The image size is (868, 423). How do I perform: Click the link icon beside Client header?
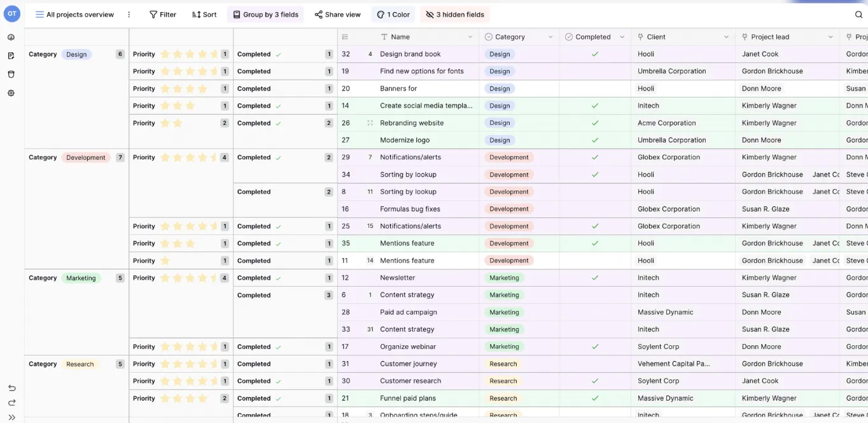pyautogui.click(x=640, y=37)
